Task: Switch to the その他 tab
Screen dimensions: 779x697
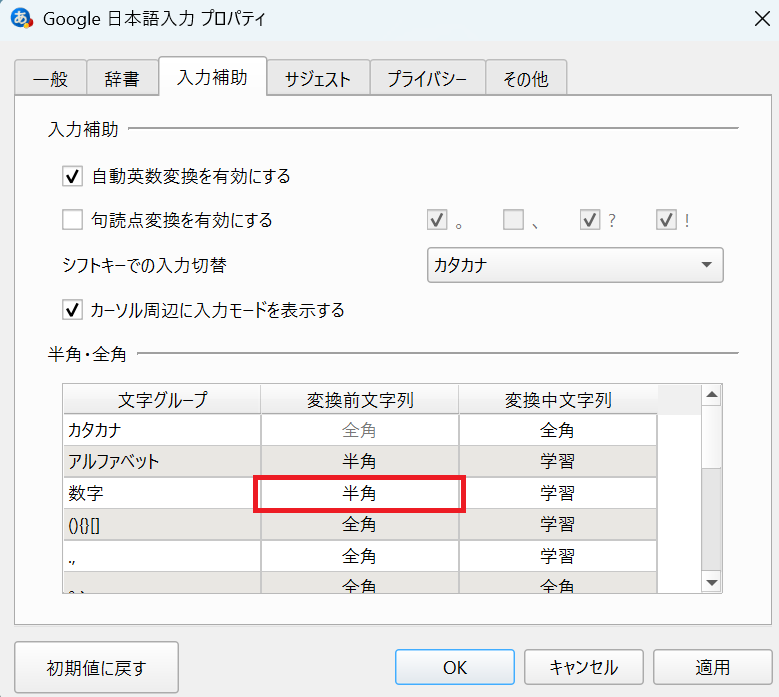Action: point(526,78)
